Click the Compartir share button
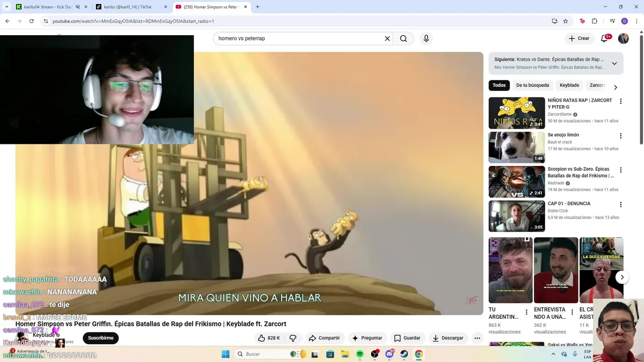The height and width of the screenshot is (362, 644). tap(324, 338)
